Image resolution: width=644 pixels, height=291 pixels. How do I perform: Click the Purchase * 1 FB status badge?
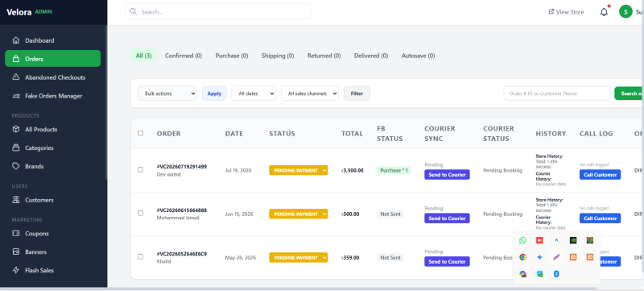click(x=394, y=170)
